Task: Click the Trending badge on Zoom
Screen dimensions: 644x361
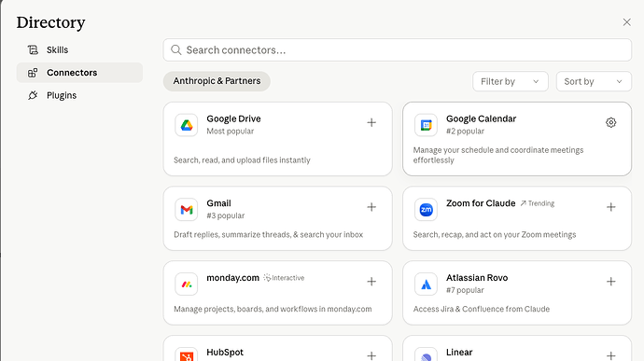Action: [x=538, y=203]
